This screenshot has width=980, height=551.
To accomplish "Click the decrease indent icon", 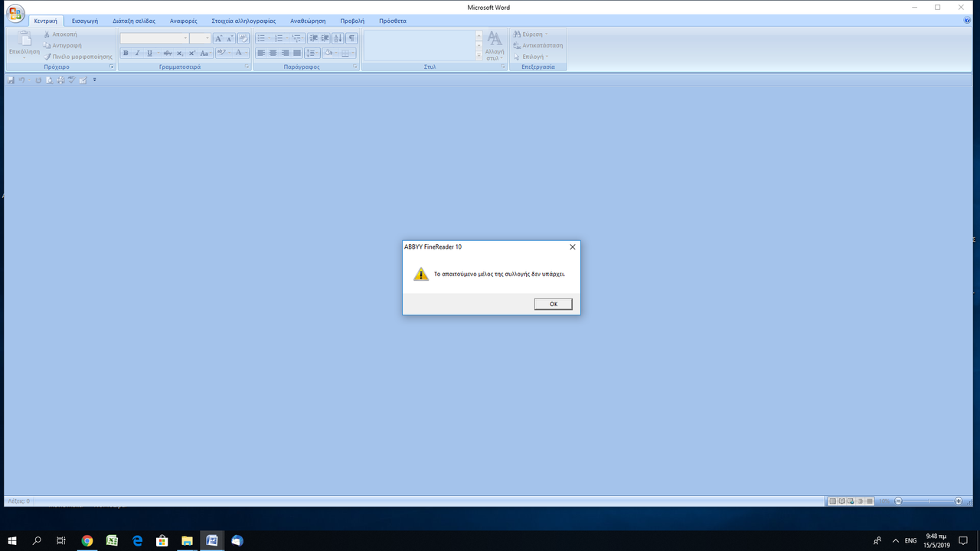I will pyautogui.click(x=313, y=38).
